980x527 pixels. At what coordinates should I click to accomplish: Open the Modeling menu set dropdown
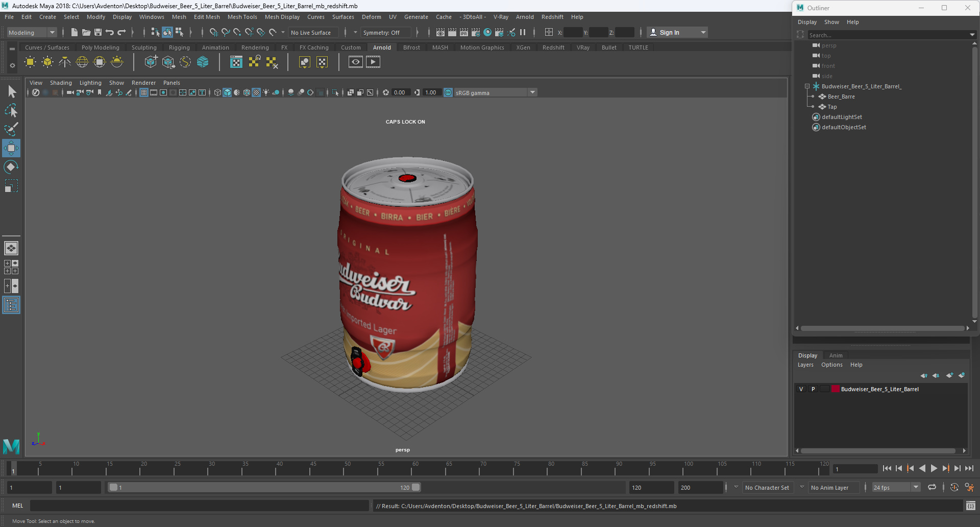[32, 32]
